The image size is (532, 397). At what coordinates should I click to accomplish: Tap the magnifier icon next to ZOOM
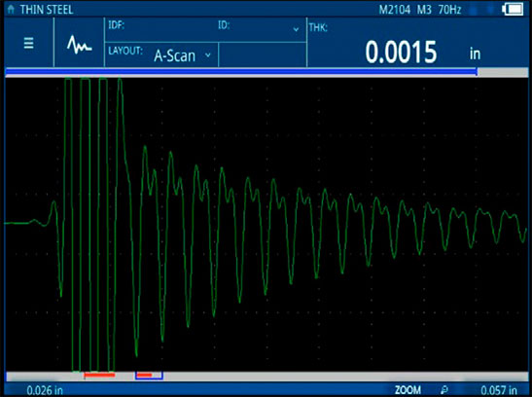tap(444, 390)
